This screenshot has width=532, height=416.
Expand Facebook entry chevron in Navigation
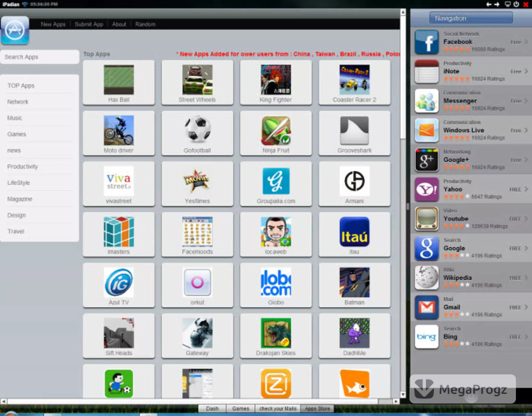[x=526, y=42]
